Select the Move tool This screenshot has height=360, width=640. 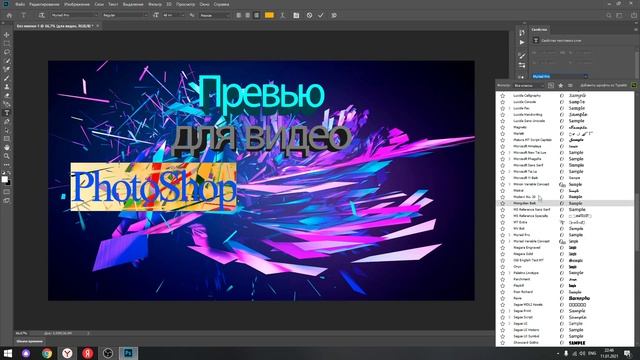click(7, 35)
